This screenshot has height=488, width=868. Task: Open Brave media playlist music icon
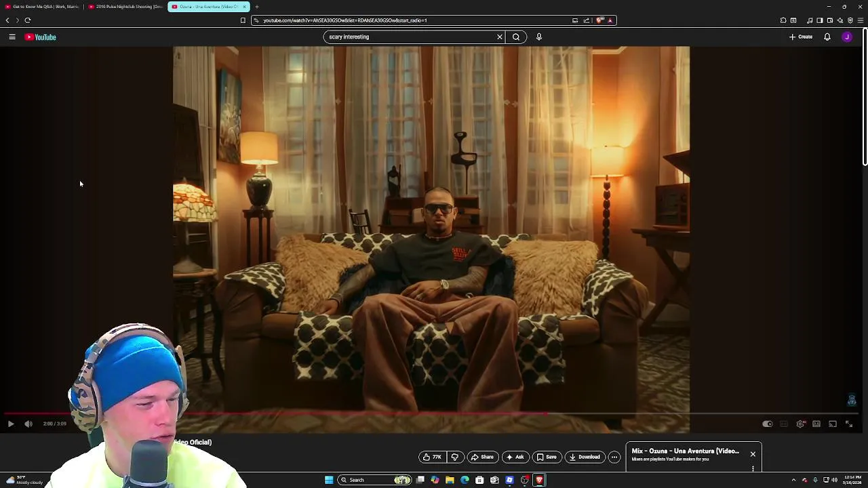pyautogui.click(x=810, y=20)
